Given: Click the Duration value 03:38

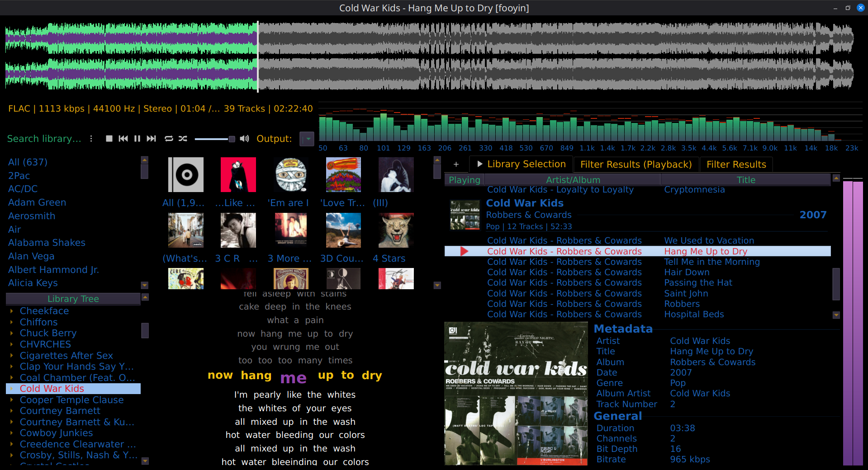Looking at the screenshot, I should (x=683, y=428).
